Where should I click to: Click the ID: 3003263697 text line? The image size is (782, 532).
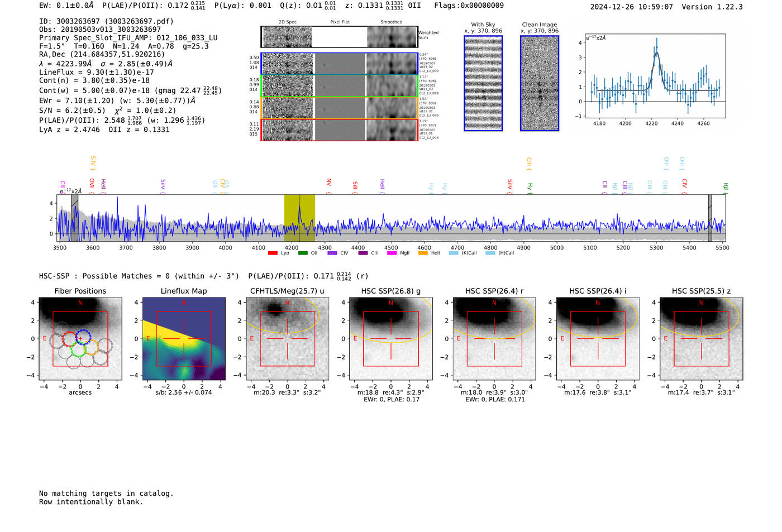106,22
